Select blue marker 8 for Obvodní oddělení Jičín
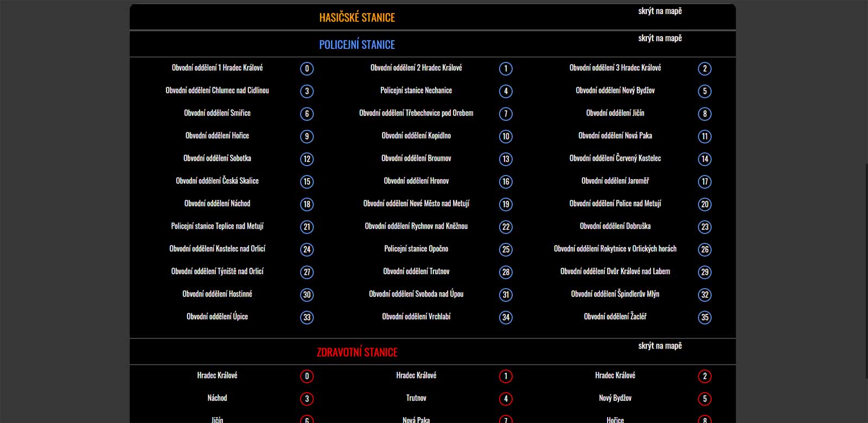The image size is (868, 423). pyautogui.click(x=705, y=114)
